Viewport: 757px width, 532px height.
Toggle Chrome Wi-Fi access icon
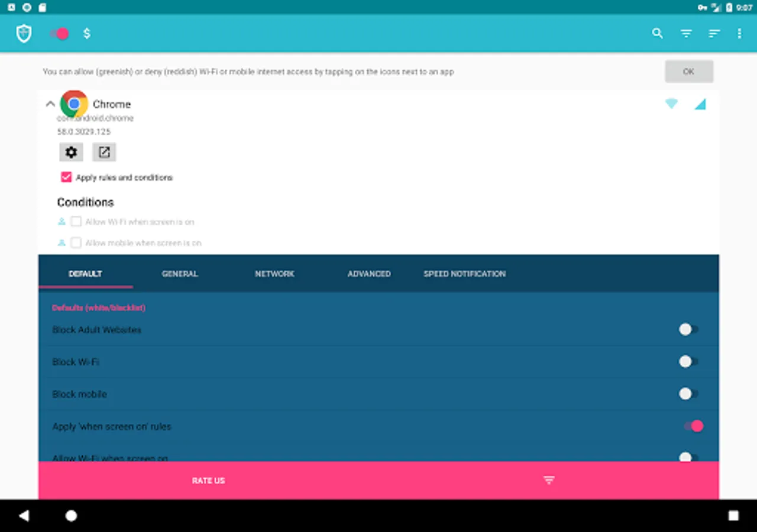pos(671,104)
